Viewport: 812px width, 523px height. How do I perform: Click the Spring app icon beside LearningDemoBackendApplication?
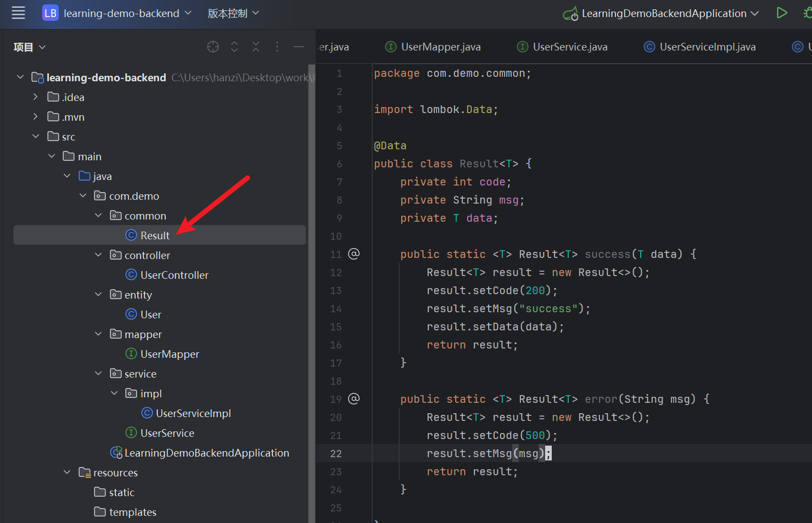coord(116,452)
